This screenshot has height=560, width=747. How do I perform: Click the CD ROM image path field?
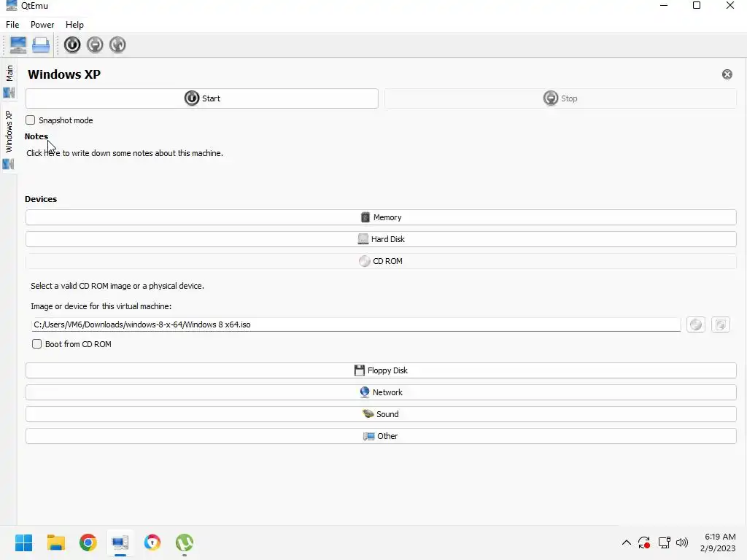356,324
